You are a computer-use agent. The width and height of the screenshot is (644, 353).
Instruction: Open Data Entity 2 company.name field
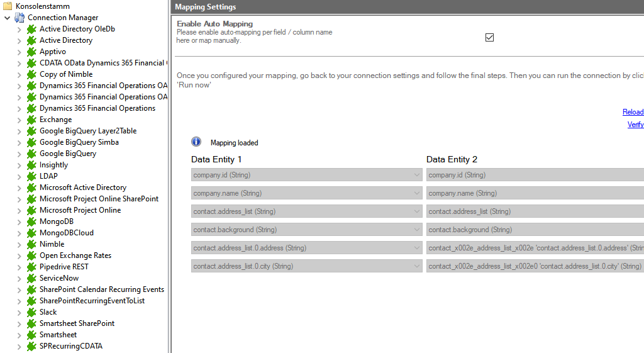(535, 193)
